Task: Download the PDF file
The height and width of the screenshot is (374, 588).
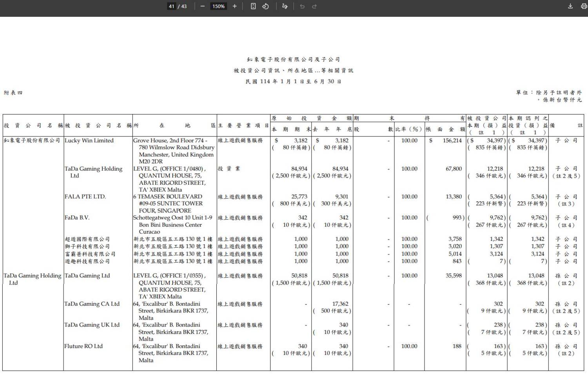Action: click(x=570, y=6)
